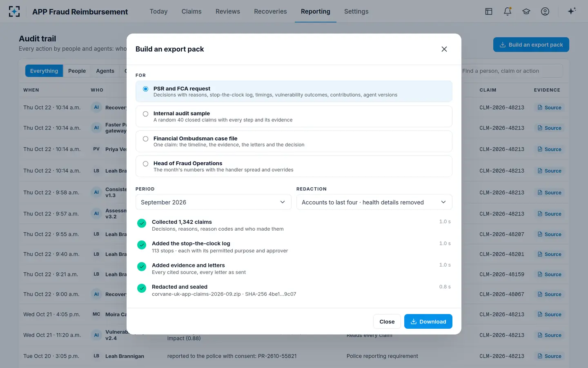Select Internal audit sample option
The height and width of the screenshot is (368, 588).
tap(294, 117)
